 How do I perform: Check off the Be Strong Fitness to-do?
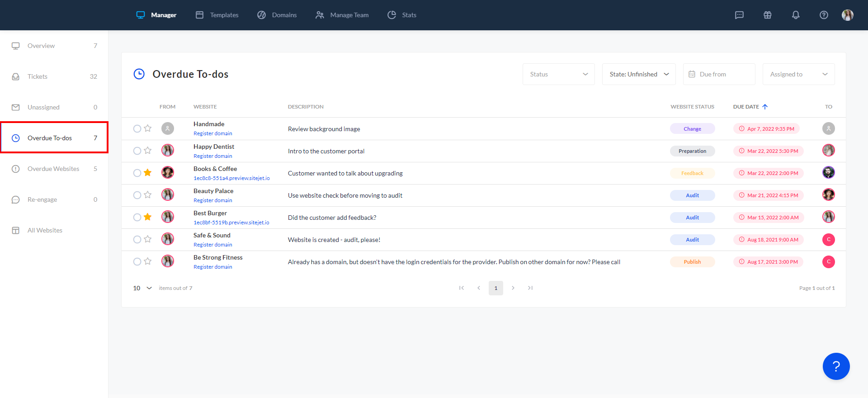(x=137, y=262)
